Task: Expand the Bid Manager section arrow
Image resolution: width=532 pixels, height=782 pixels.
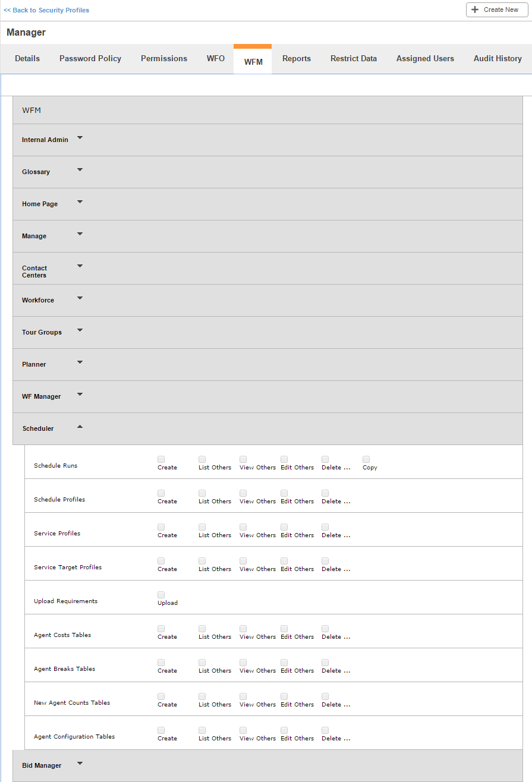Action: click(x=80, y=764)
